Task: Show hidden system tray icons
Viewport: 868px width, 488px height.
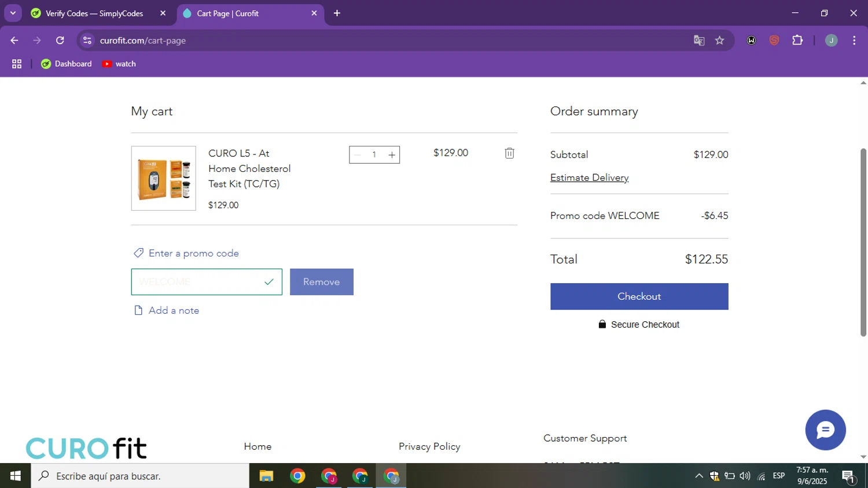Action: point(699,476)
